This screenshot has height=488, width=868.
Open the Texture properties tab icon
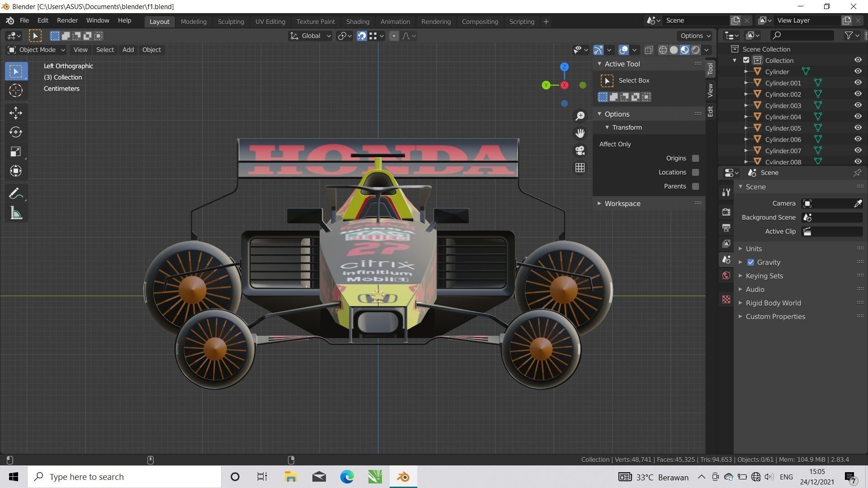(726, 300)
